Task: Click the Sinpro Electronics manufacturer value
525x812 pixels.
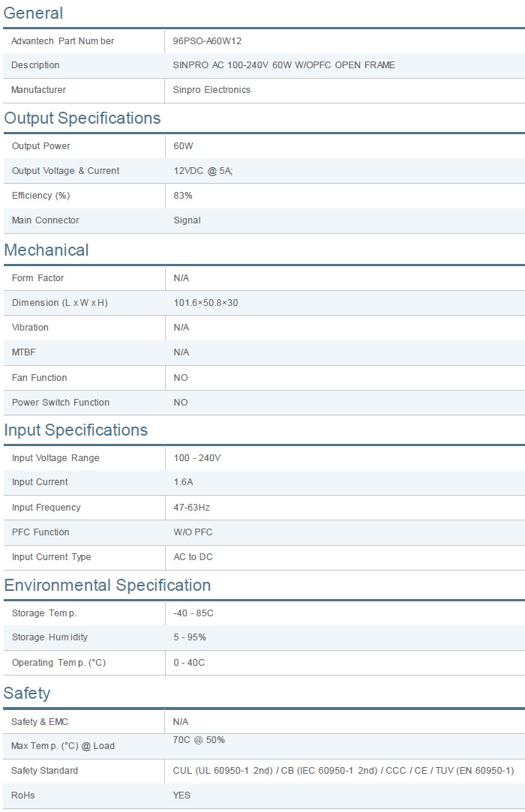Action: (x=211, y=90)
